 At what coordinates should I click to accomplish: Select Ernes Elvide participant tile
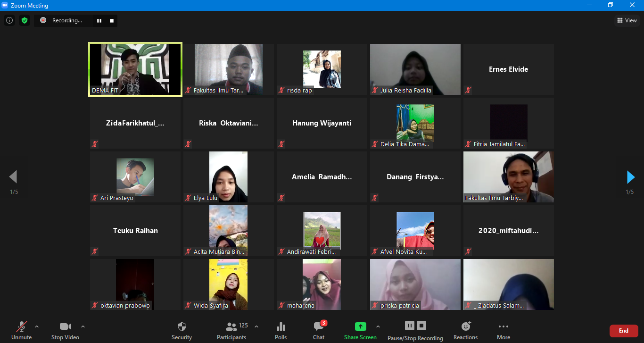pos(509,69)
